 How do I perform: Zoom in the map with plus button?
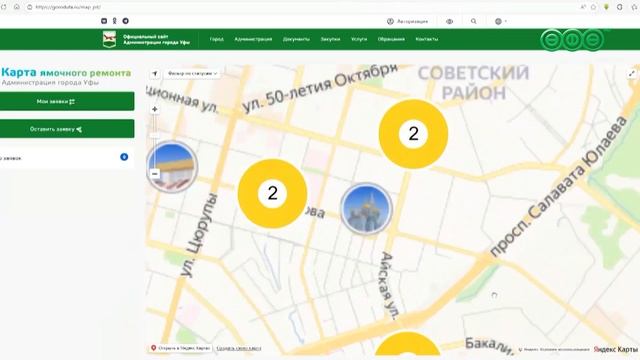pos(155,109)
